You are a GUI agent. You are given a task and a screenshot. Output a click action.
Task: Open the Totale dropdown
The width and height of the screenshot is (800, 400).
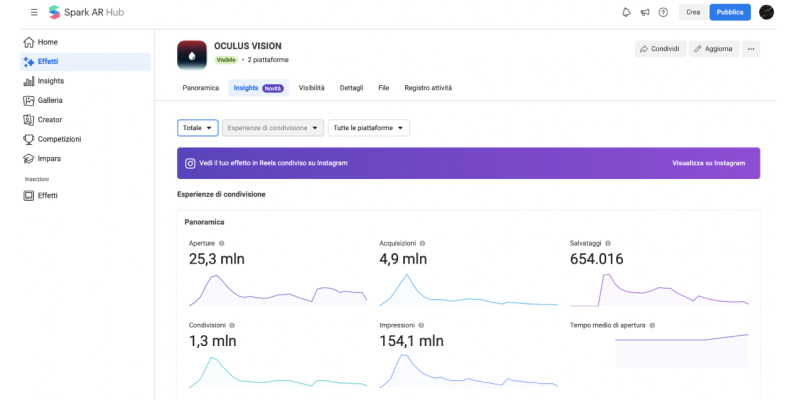(198, 128)
